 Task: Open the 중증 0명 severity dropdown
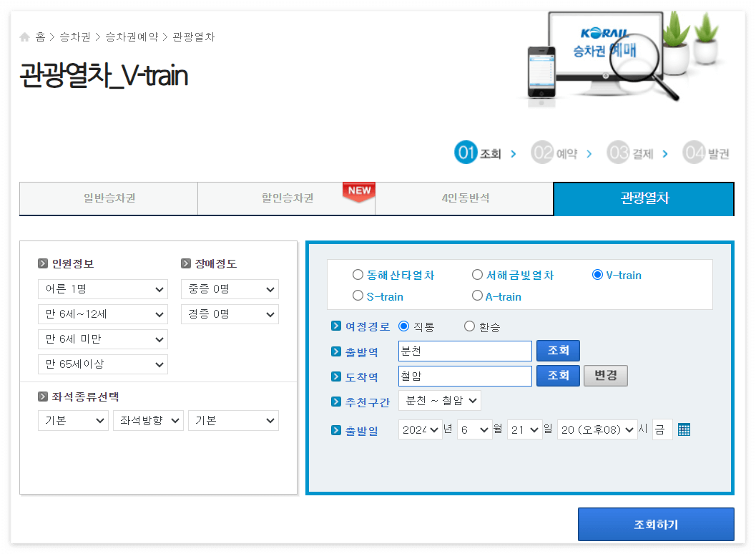(x=230, y=289)
